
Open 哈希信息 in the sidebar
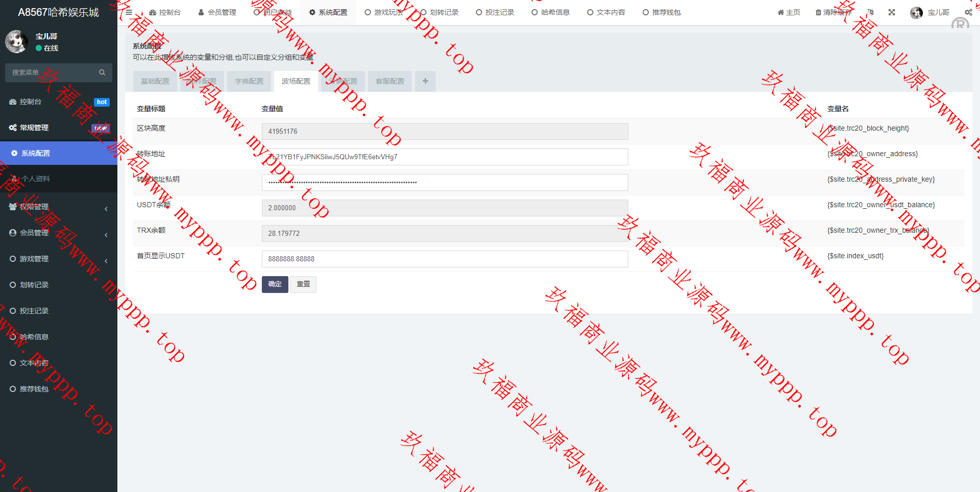click(34, 337)
